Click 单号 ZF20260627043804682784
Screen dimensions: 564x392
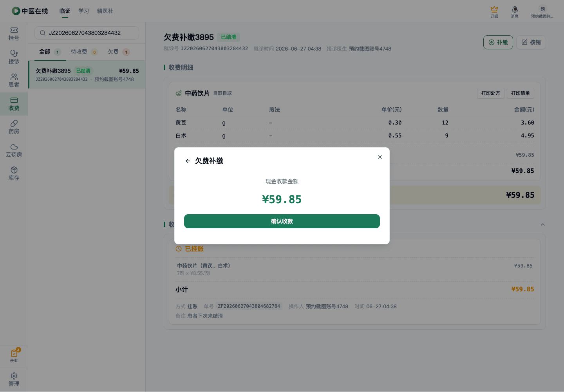[242, 306]
